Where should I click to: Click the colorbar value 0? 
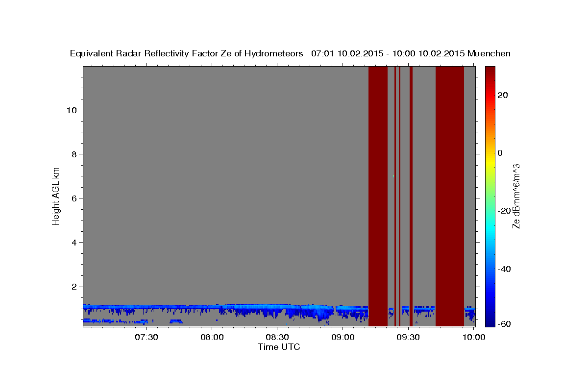(x=500, y=153)
